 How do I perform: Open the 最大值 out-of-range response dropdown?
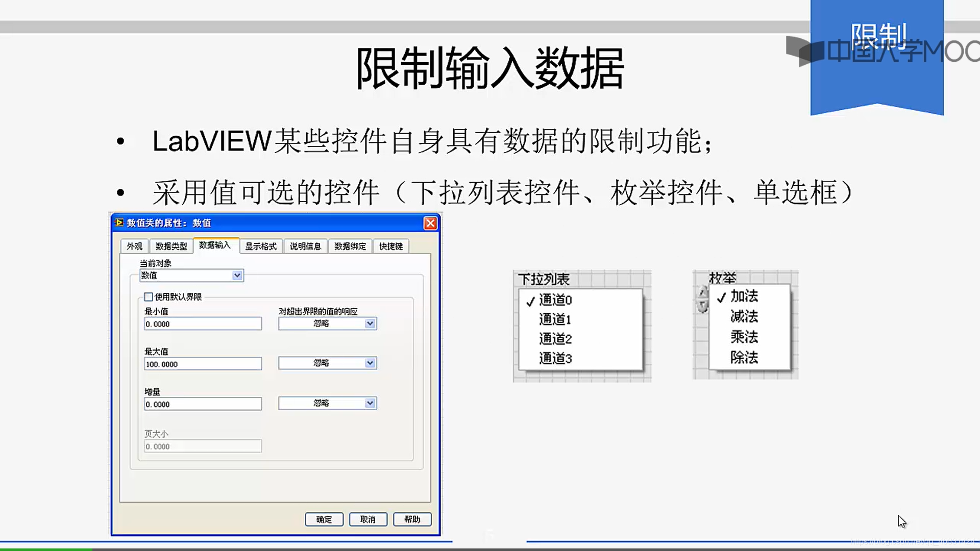tap(328, 363)
